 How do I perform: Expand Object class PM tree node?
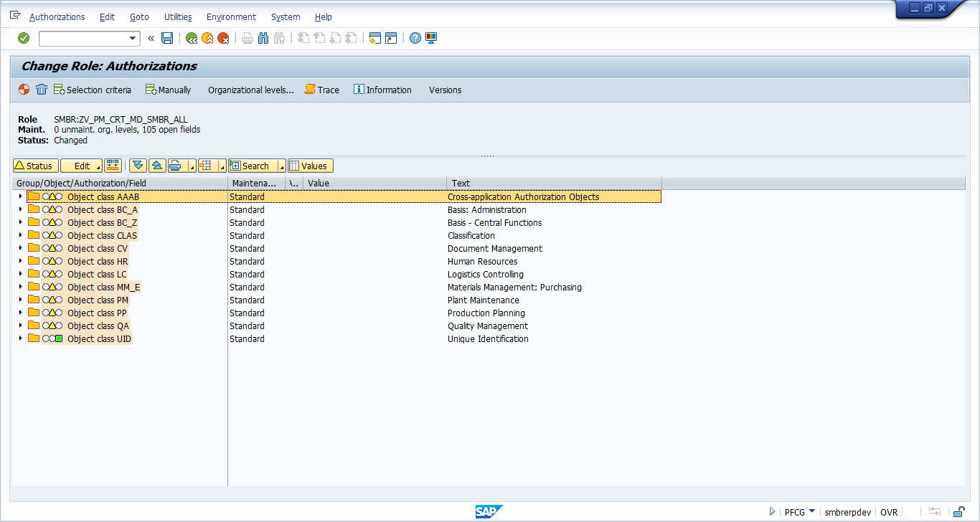click(x=20, y=300)
